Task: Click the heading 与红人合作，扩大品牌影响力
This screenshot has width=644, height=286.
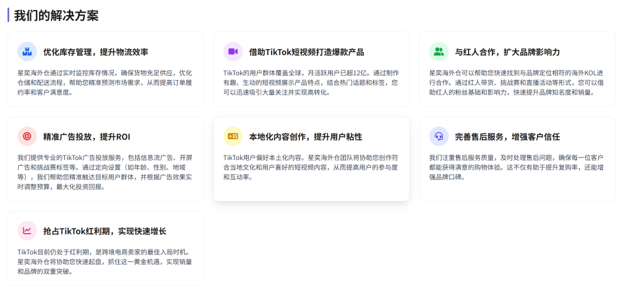Action: click(508, 52)
